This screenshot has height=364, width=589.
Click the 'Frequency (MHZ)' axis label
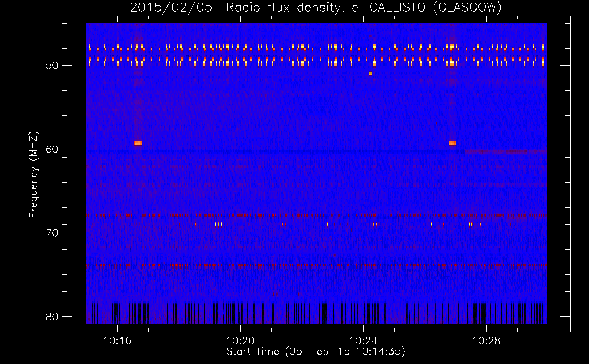[33, 174]
